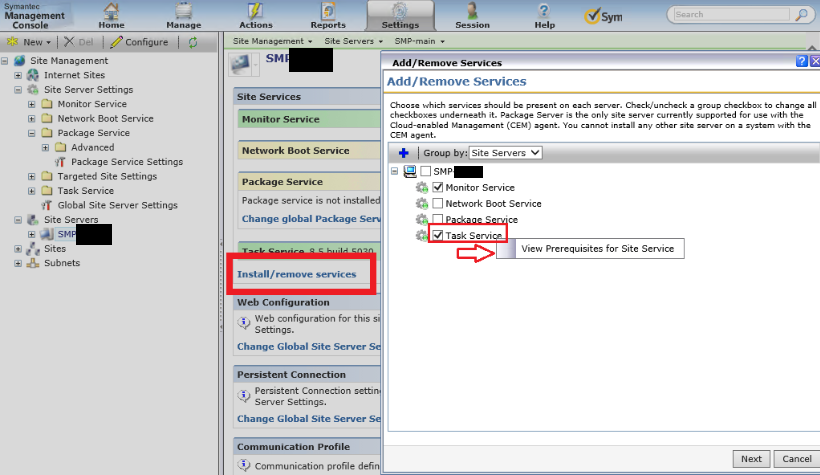Image resolution: width=820 pixels, height=475 pixels.
Task: Click the Configure toolbar button
Action: [x=139, y=42]
